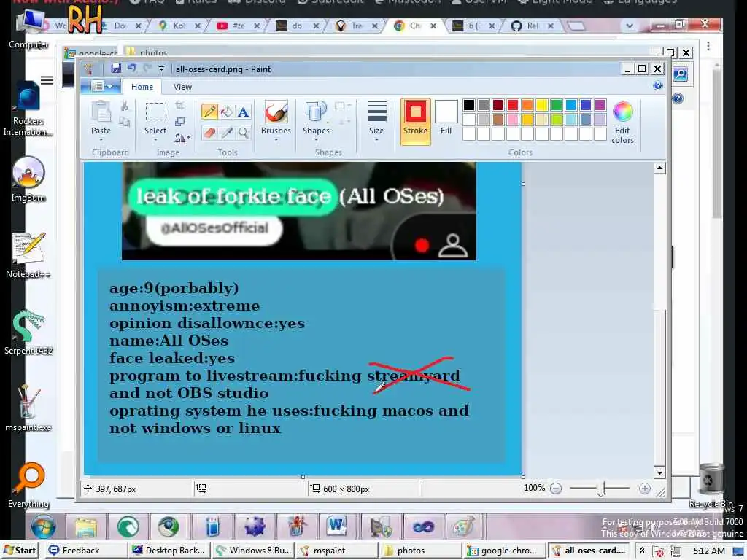The height and width of the screenshot is (560, 747).
Task: Pick the black color swatch
Action: 469,105
